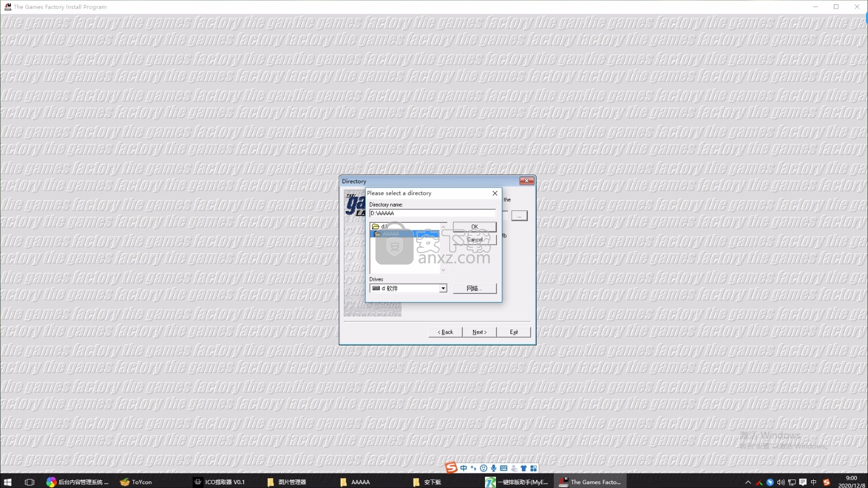Open Sogou toolbox grid icon
The image size is (868, 488).
pos(534,468)
